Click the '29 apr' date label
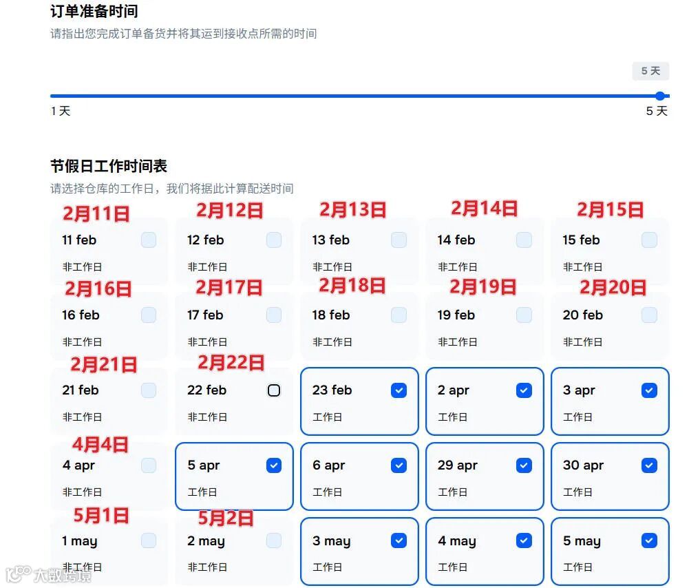 458,465
